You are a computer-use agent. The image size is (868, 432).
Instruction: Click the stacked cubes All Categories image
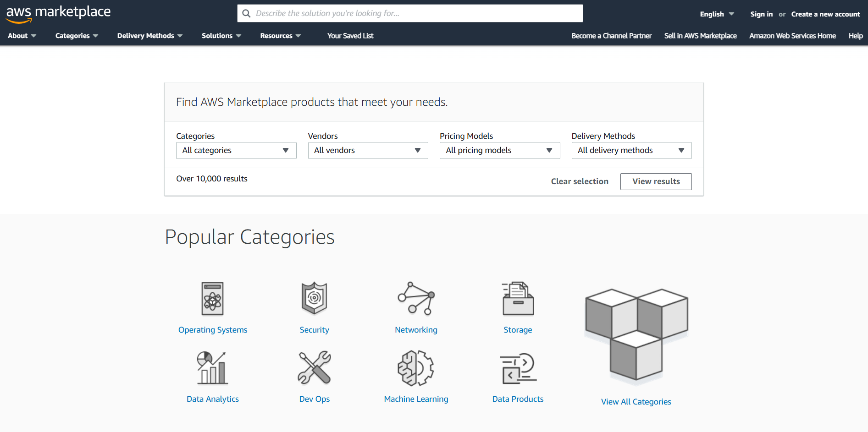coord(636,337)
